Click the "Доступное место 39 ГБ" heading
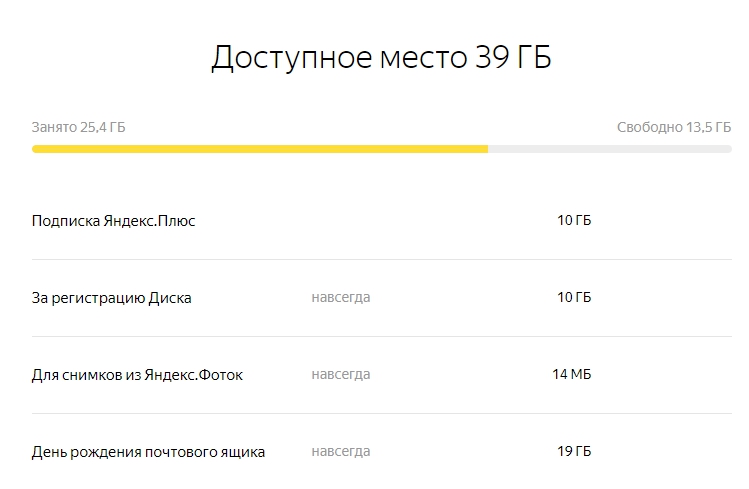This screenshot has width=749, height=489. point(381,58)
